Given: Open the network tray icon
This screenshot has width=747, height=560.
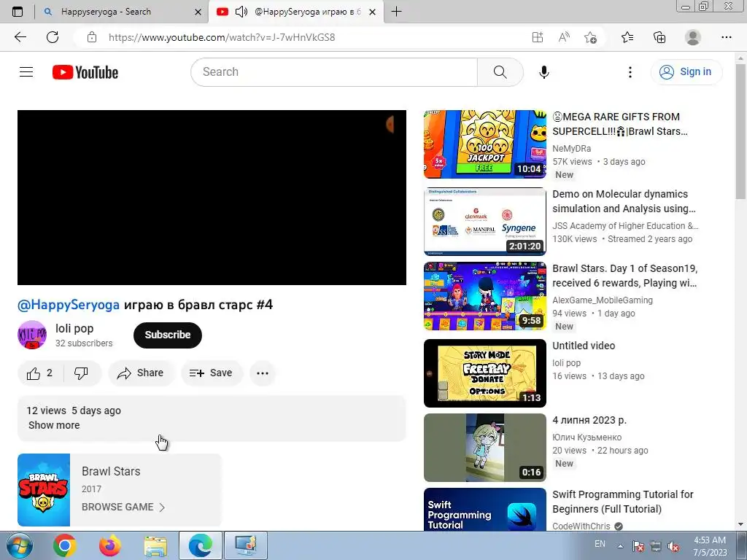Looking at the screenshot, I should (656, 545).
